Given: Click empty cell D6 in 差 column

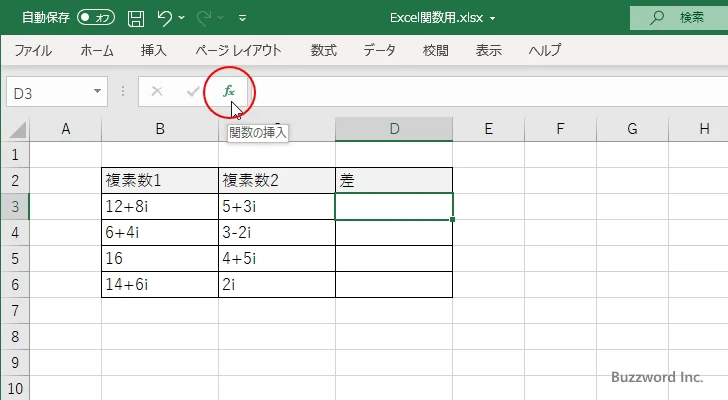Looking at the screenshot, I should 394,284.
